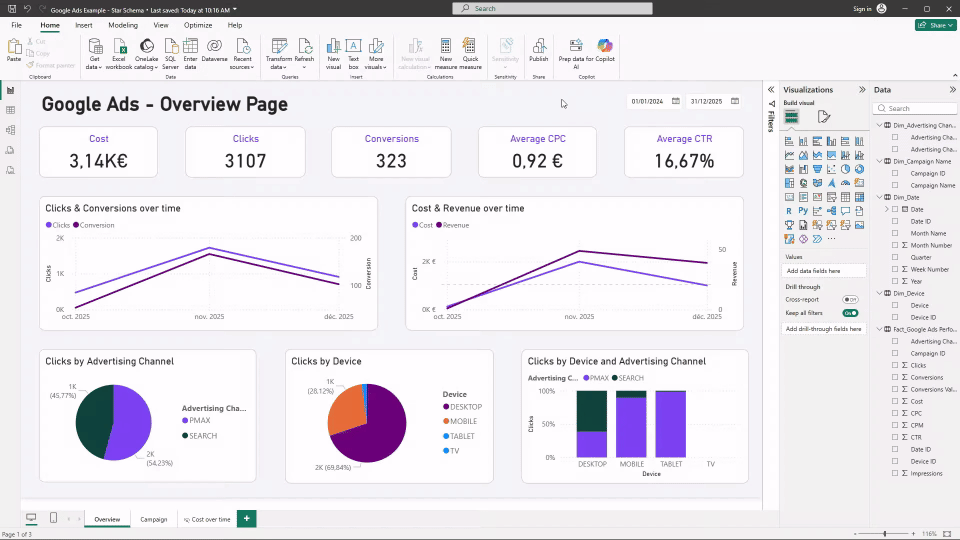Switch to Report view in left sidebar

tap(10, 90)
